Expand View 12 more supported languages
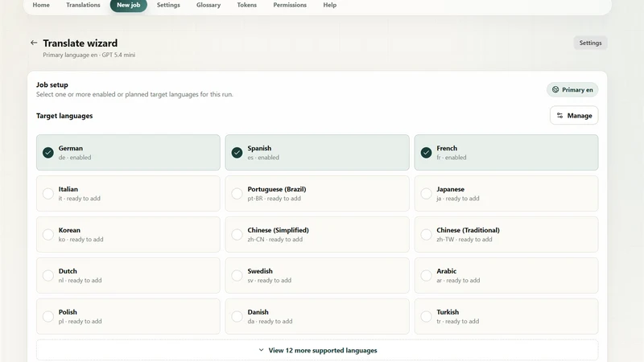The width and height of the screenshot is (644, 362). click(x=317, y=350)
